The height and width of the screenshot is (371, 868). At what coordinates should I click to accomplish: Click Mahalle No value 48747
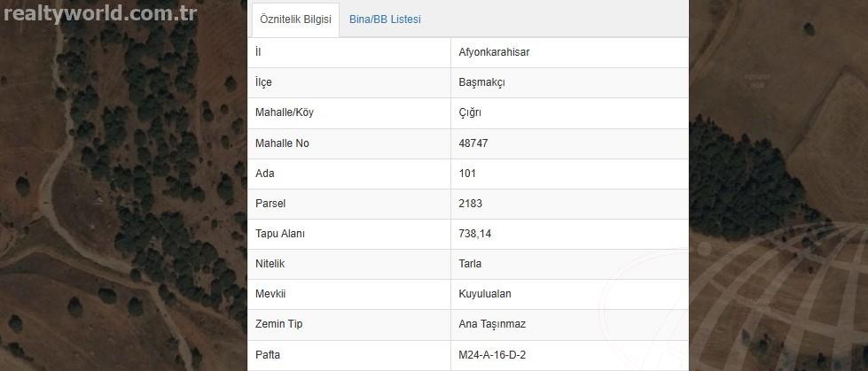coord(473,143)
